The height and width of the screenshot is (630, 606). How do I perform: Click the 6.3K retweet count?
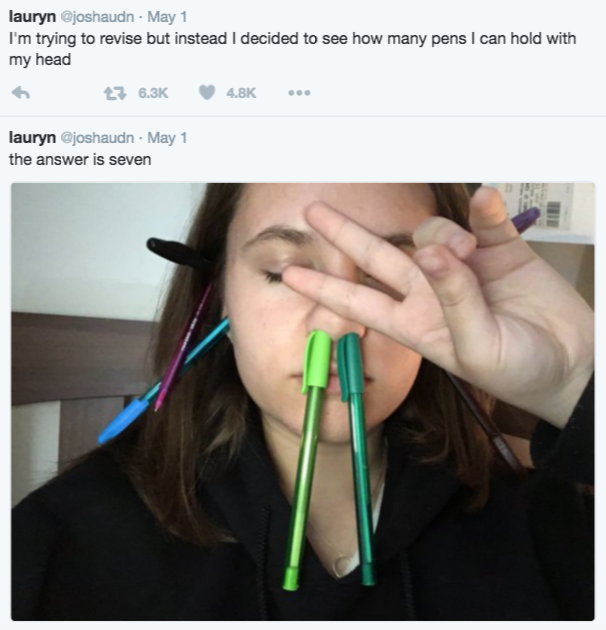152,93
